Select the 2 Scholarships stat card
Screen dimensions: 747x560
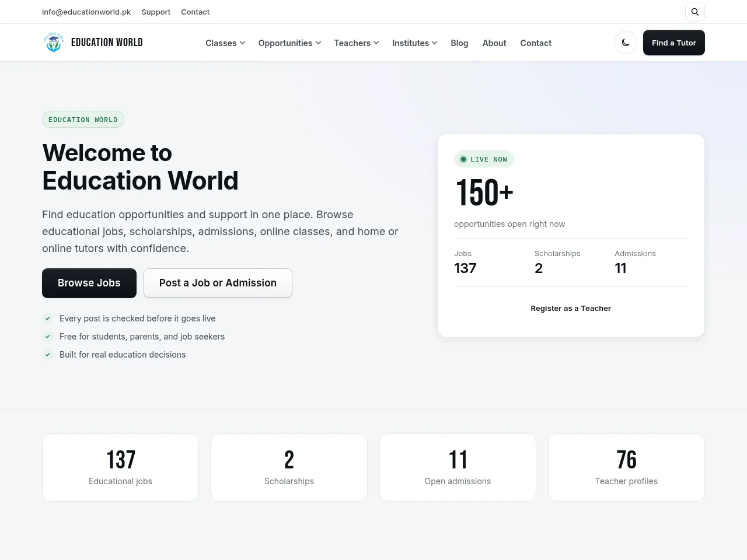[289, 467]
